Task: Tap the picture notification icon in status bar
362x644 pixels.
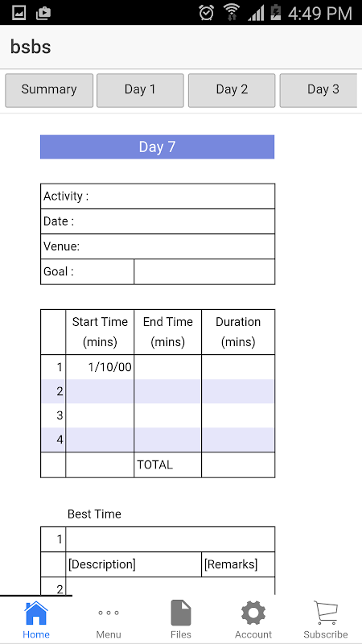Action: [19, 13]
